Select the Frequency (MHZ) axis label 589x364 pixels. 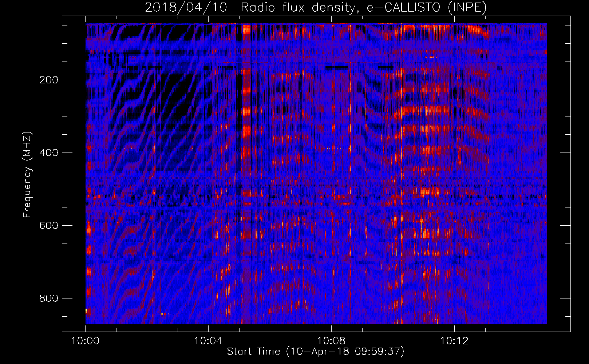click(x=27, y=174)
